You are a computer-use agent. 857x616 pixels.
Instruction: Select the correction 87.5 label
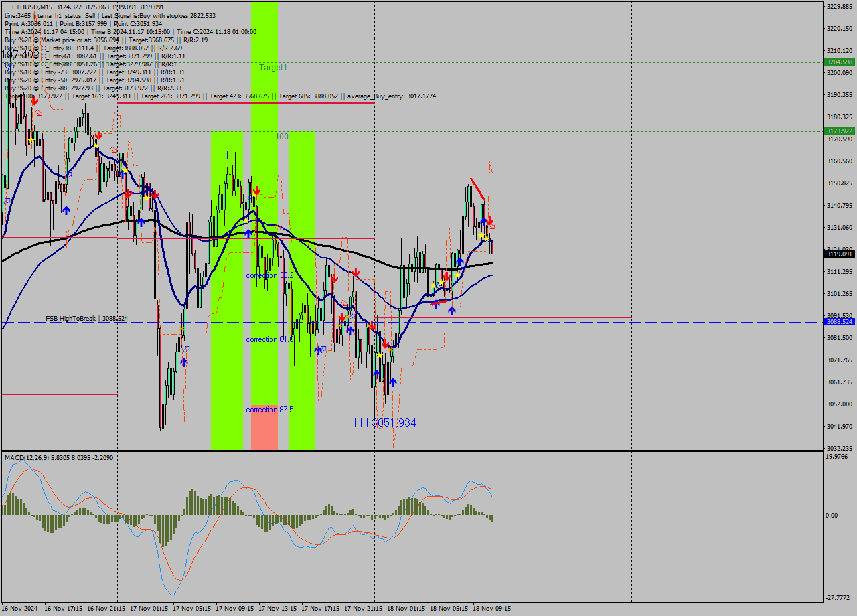pyautogui.click(x=270, y=409)
